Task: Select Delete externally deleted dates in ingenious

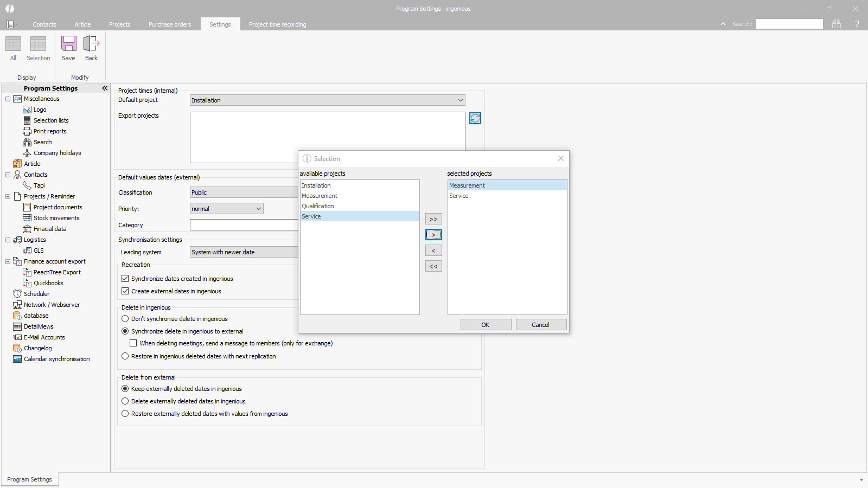Action: point(125,401)
